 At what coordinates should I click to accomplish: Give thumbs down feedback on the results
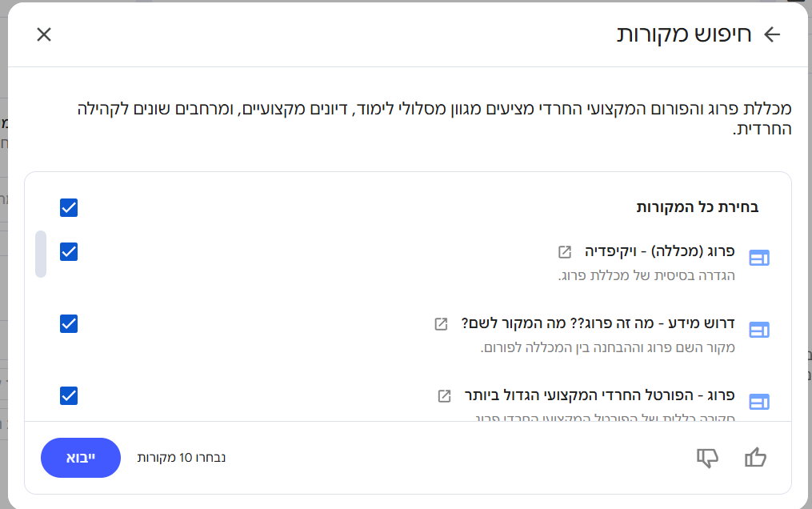(706, 457)
